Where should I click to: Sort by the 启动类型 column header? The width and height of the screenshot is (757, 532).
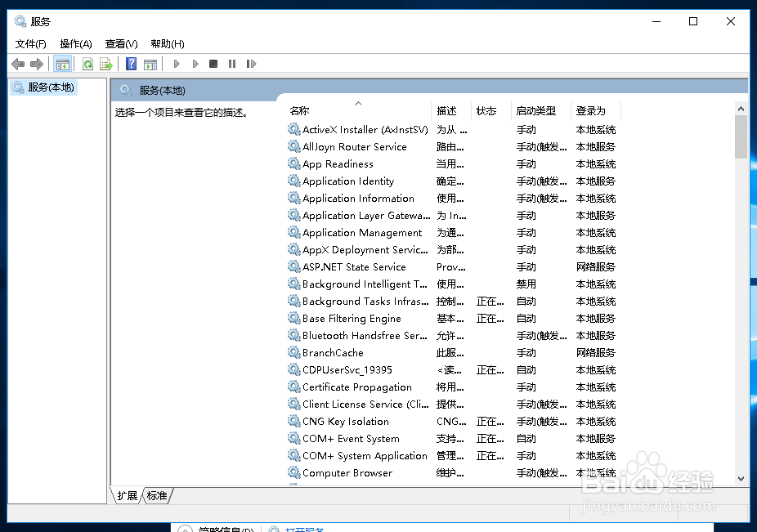pyautogui.click(x=540, y=111)
